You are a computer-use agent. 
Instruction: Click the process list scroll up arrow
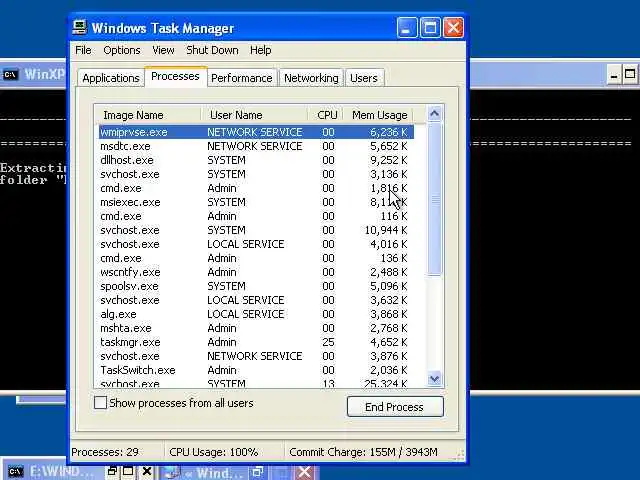pyautogui.click(x=434, y=113)
